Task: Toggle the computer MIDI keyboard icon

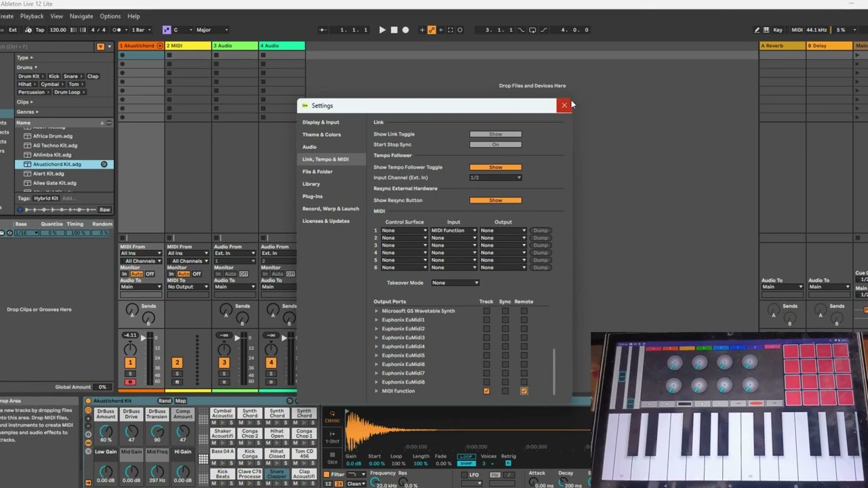Action: pos(768,30)
